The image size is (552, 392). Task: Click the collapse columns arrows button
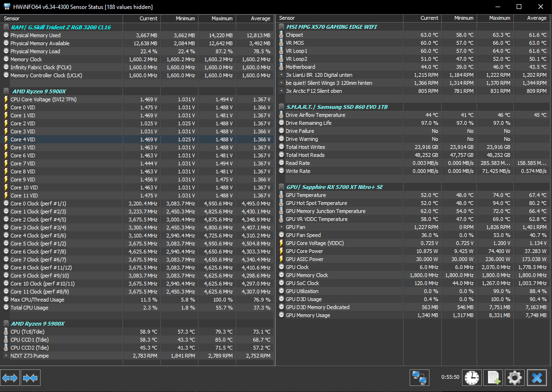click(x=30, y=378)
